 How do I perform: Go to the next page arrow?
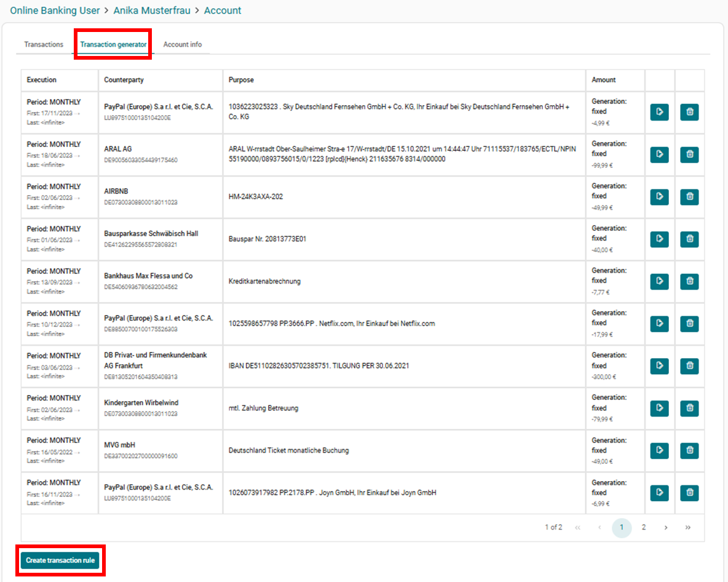(x=666, y=528)
